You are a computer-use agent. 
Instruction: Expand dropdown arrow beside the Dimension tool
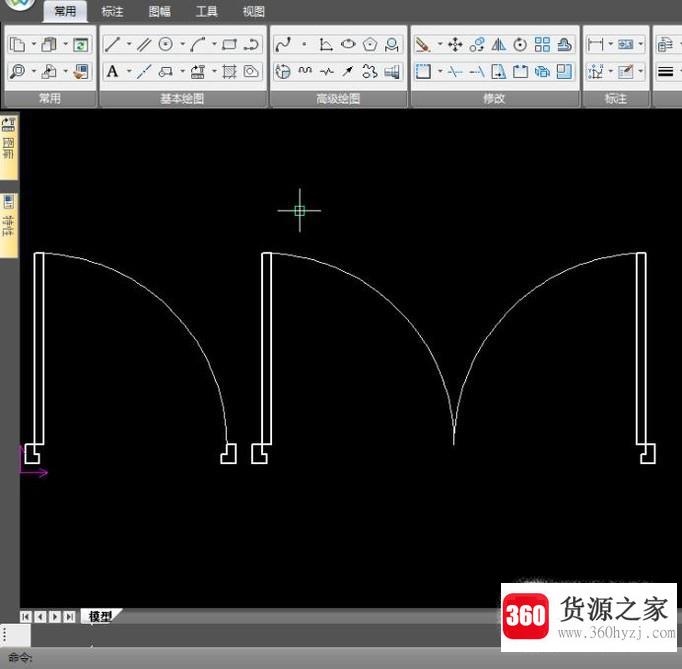pos(611,44)
